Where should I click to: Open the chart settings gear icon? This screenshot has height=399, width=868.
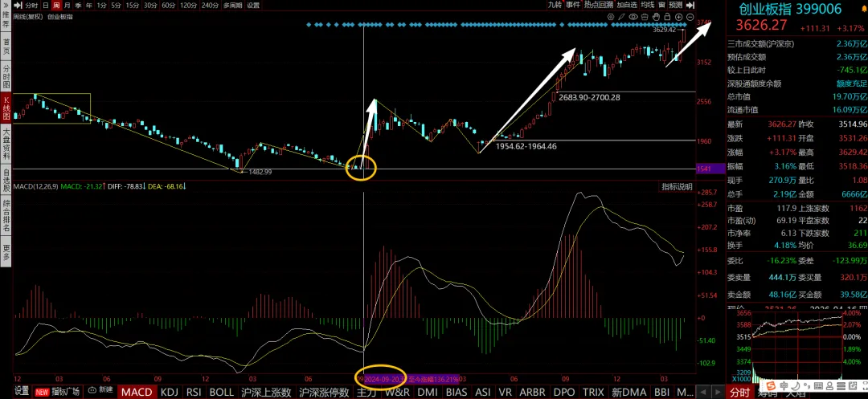point(611,17)
